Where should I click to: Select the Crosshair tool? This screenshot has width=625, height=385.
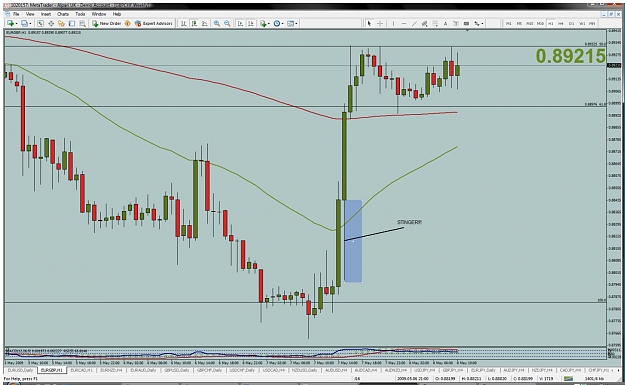point(380,24)
